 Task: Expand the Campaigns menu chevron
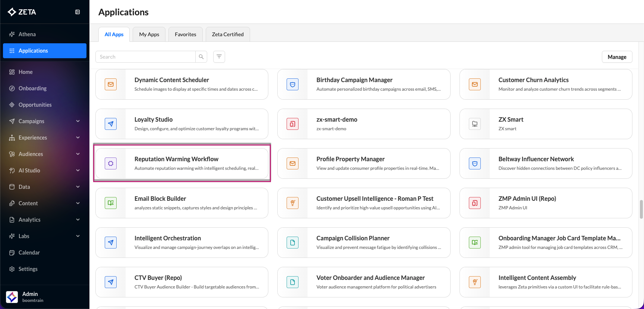pos(78,121)
